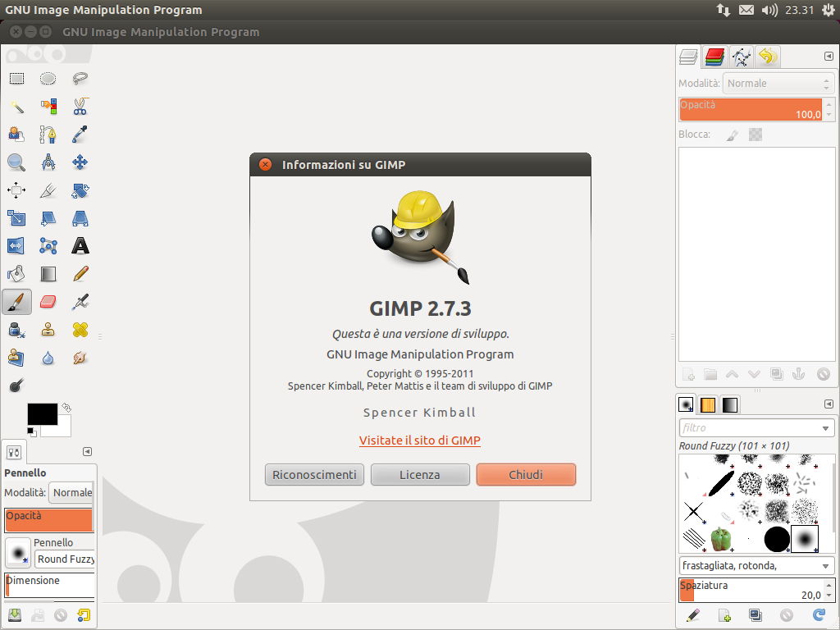Select the Paintbrush tool
This screenshot has width=840, height=630.
tap(16, 302)
